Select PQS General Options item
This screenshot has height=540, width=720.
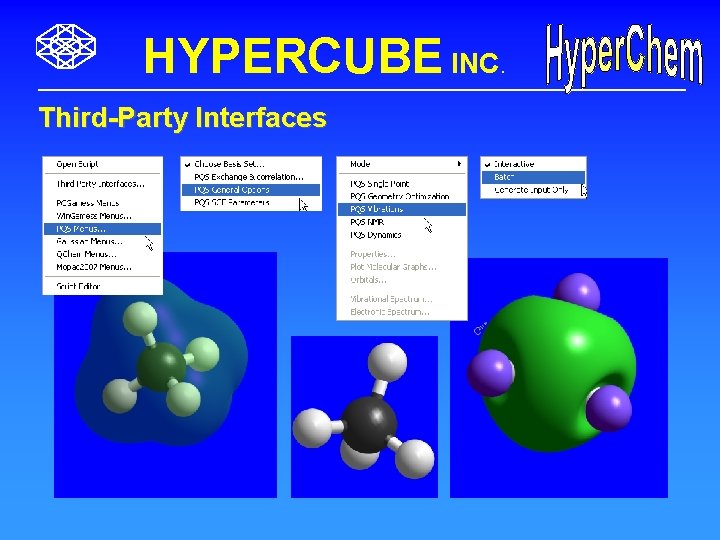(251, 190)
